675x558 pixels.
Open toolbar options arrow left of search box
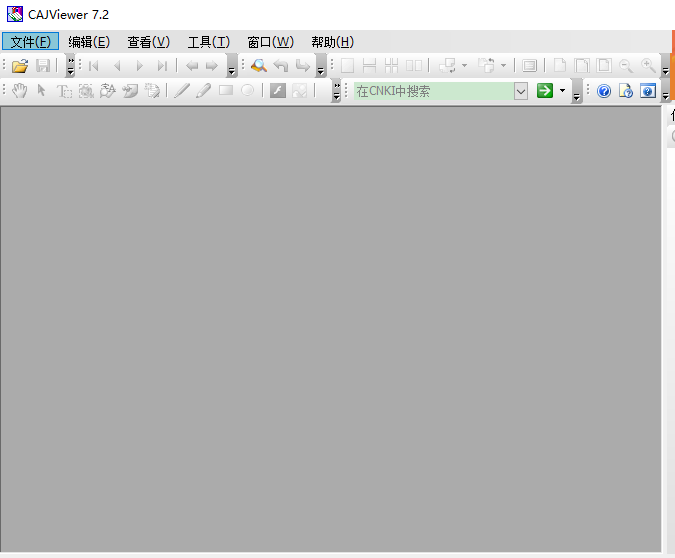(x=337, y=91)
